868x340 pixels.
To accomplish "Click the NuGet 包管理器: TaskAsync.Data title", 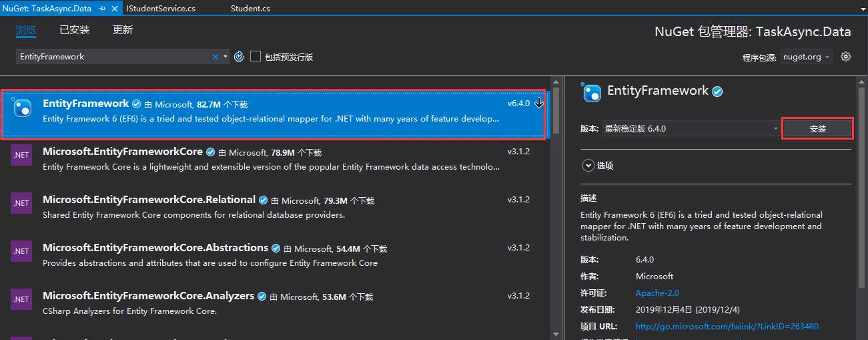I will [x=753, y=31].
